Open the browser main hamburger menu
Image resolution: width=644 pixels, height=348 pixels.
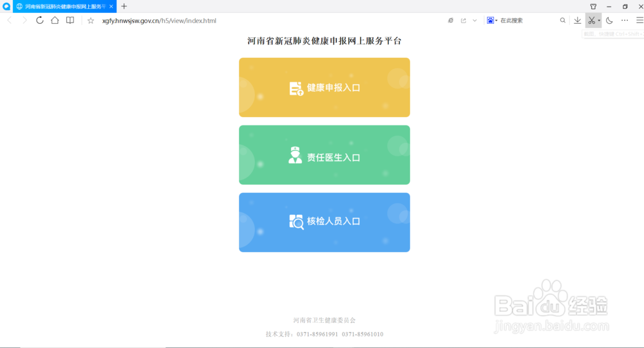point(639,21)
